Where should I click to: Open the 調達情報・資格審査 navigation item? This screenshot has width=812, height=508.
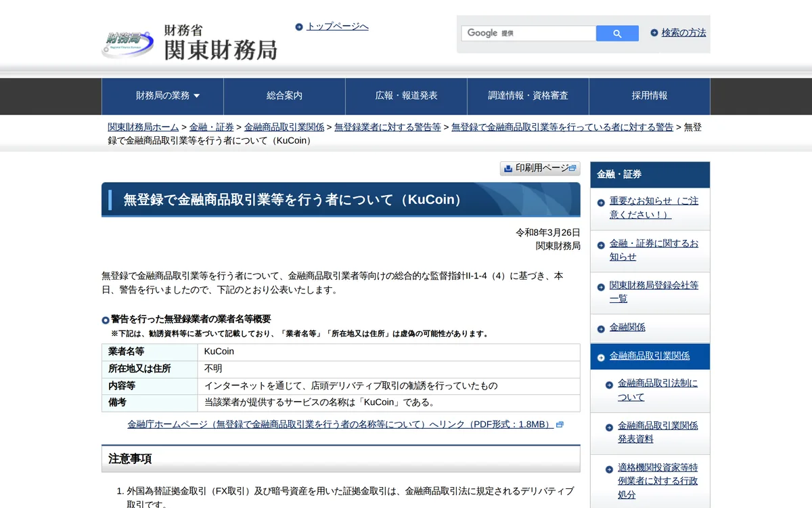coord(528,96)
